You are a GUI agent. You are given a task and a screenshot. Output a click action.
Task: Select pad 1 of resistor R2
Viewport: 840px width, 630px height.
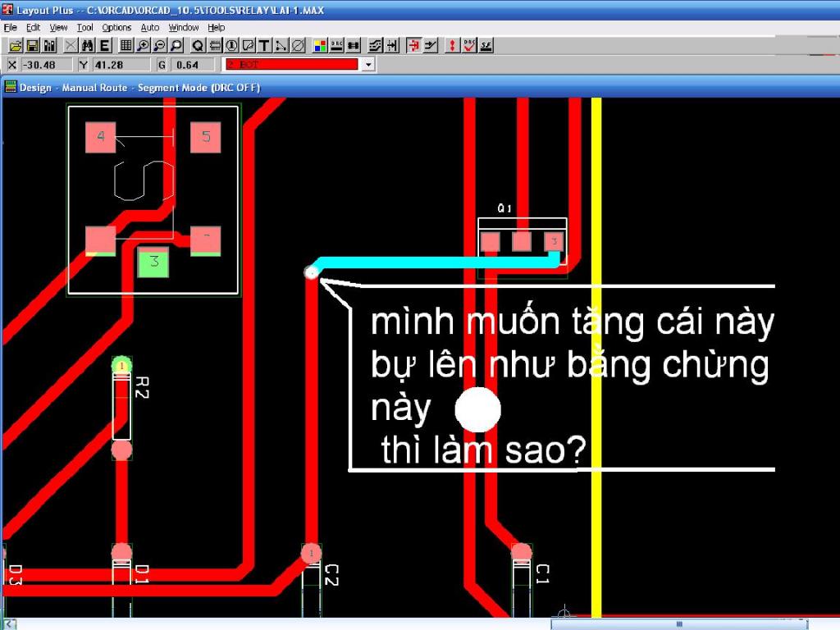(x=121, y=366)
